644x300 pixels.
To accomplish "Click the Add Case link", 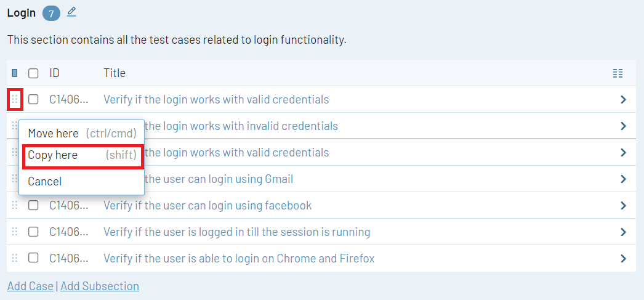I will (30, 286).
